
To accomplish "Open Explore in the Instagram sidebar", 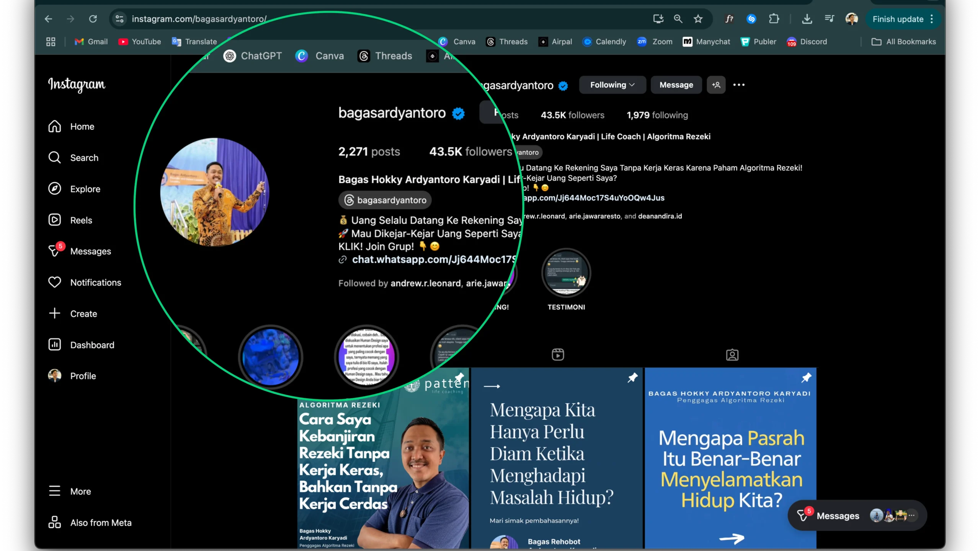I will pos(74,189).
